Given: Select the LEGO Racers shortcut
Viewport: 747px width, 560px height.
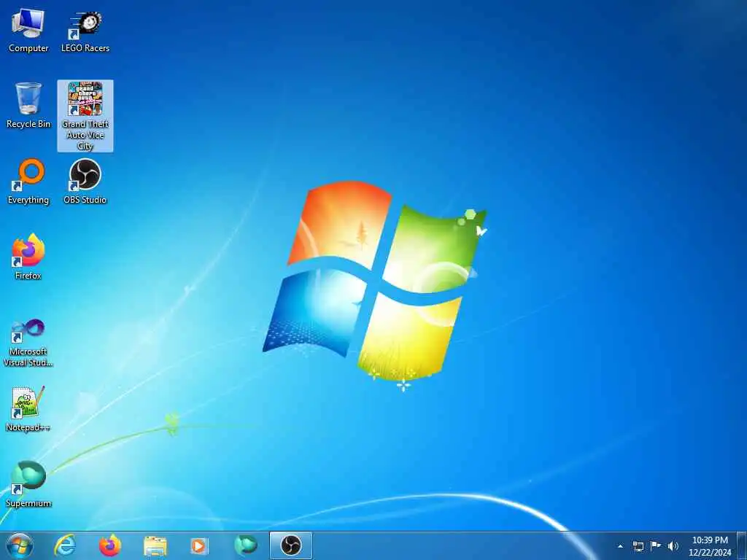Looking at the screenshot, I should coord(85,31).
